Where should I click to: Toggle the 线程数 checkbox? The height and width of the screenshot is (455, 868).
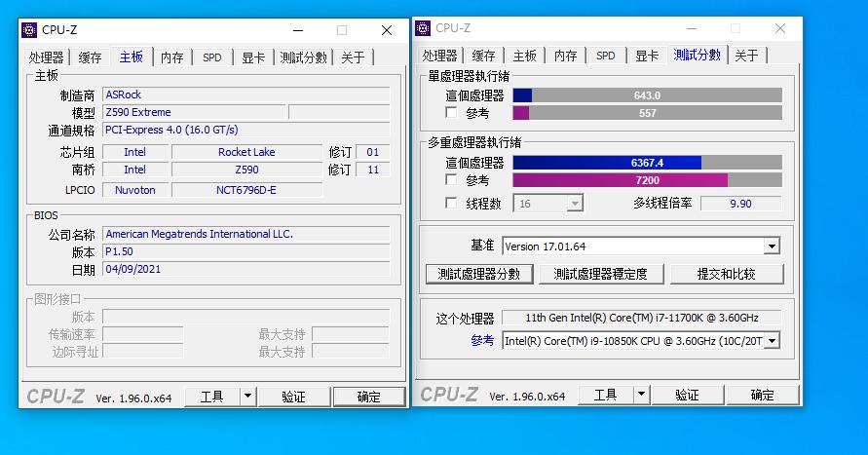click(x=451, y=204)
